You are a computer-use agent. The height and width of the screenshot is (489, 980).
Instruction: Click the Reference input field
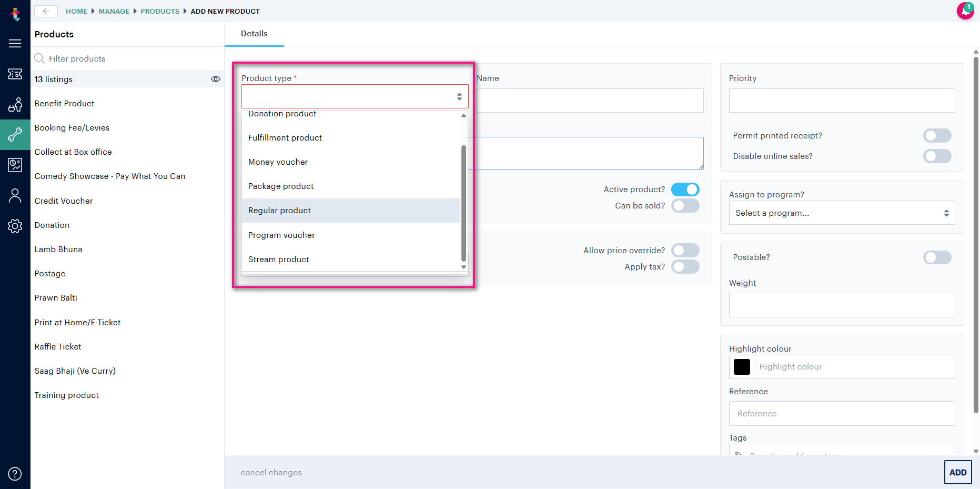(842, 414)
